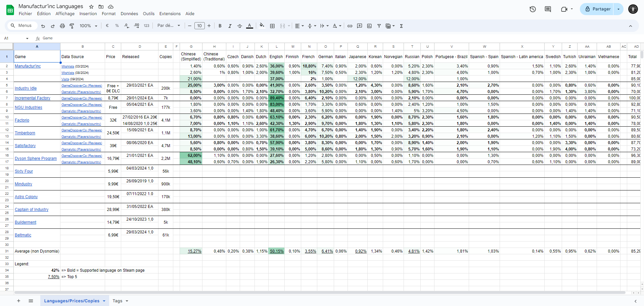Open vertical alignment dropdown

tap(312, 26)
